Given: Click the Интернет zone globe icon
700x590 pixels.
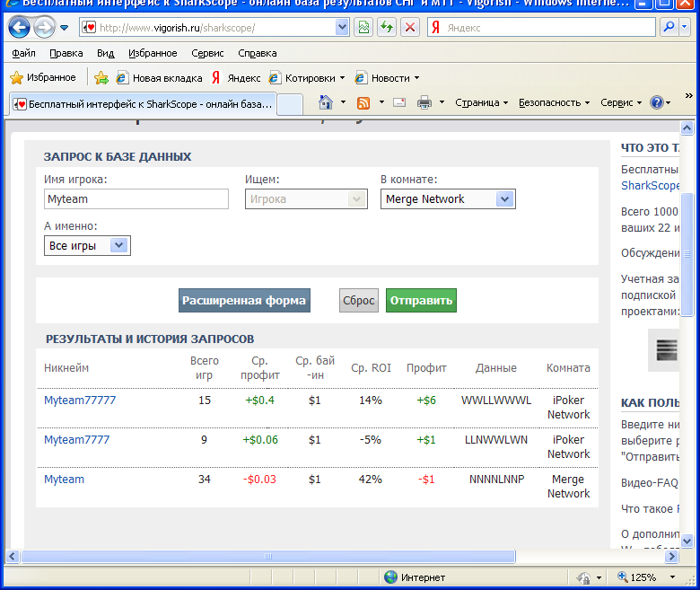Looking at the screenshot, I should 390,577.
